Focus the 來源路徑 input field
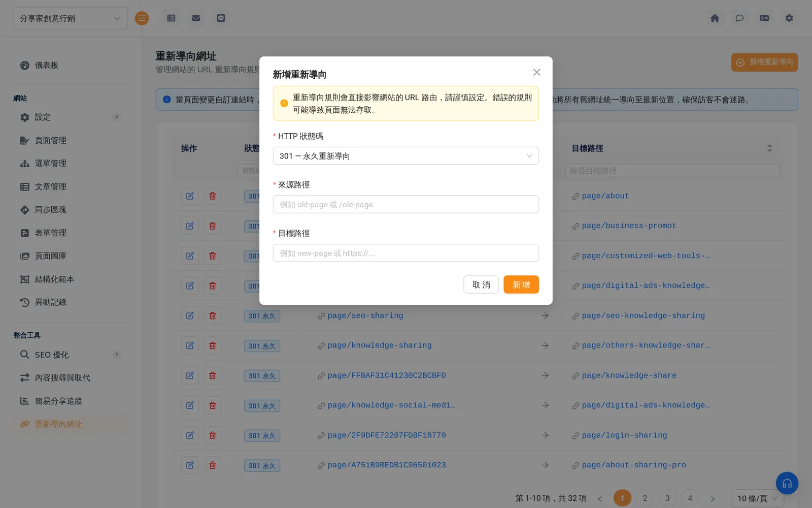The image size is (812, 508). pos(405,204)
